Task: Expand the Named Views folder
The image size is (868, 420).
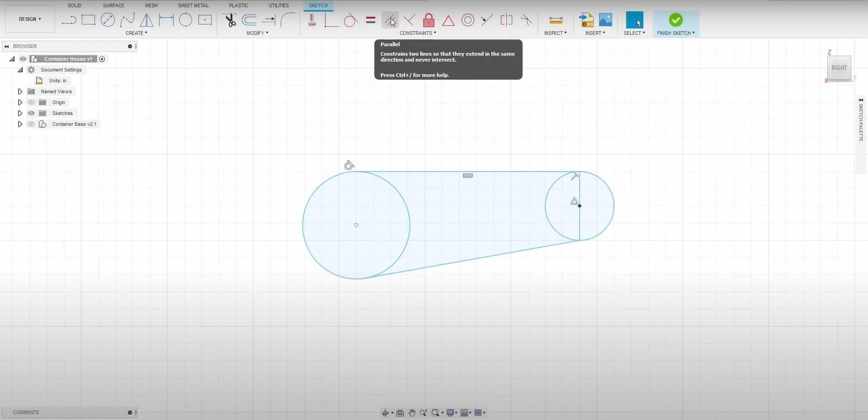Action: [20, 91]
